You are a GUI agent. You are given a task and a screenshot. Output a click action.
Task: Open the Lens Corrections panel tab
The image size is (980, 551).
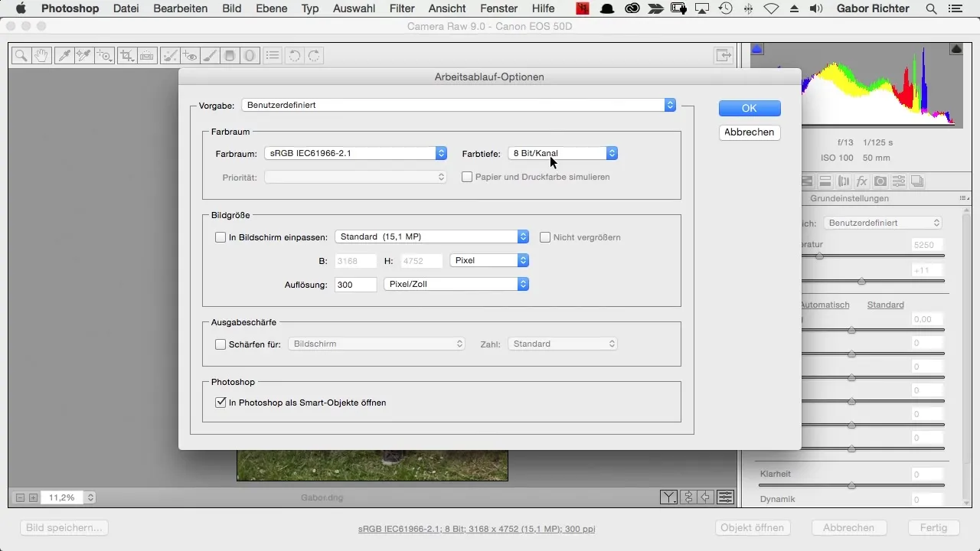(x=844, y=181)
